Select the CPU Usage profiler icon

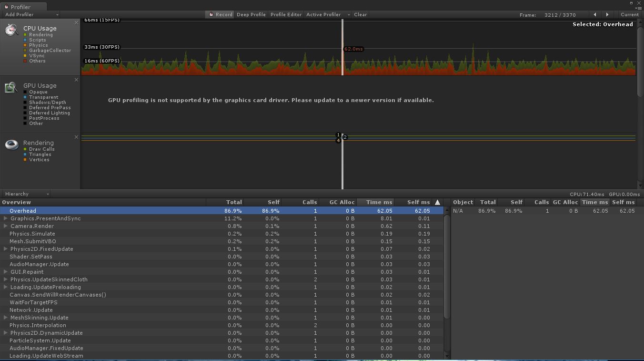tap(12, 30)
